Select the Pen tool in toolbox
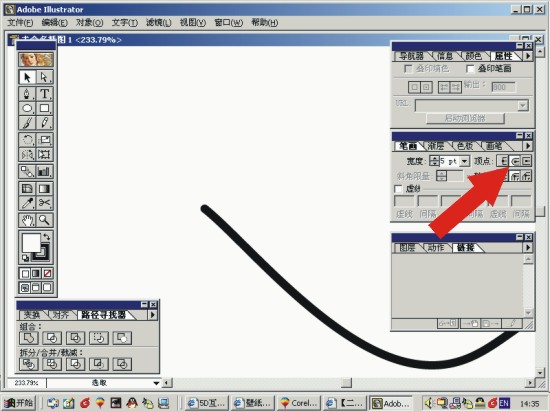 pos(27,94)
